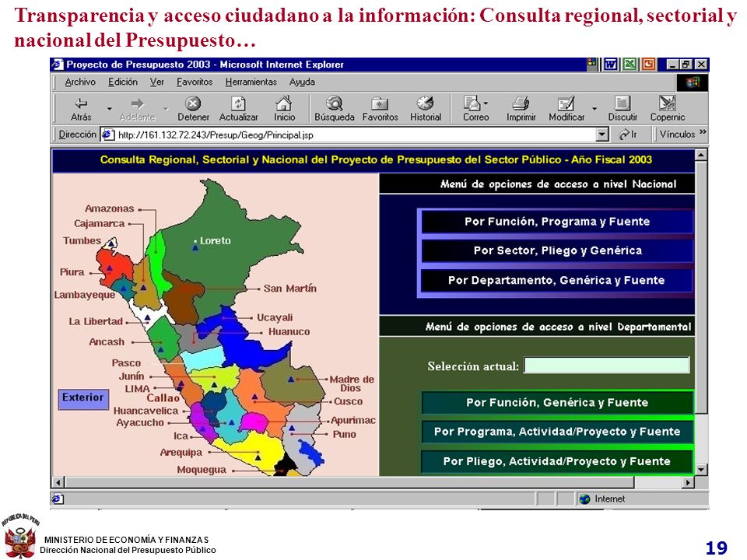Click the Selección actual input field
This screenshot has height=560, width=747.
tap(606, 366)
